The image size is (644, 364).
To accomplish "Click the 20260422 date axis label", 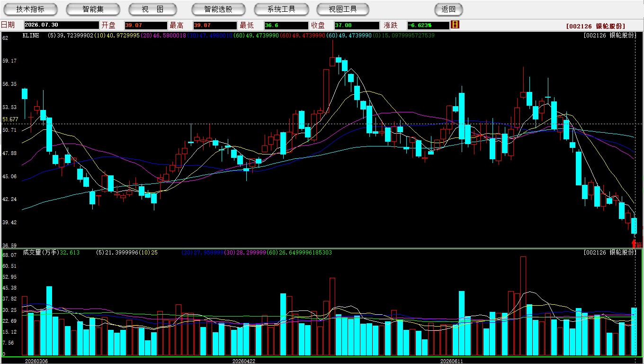I will [244, 361].
